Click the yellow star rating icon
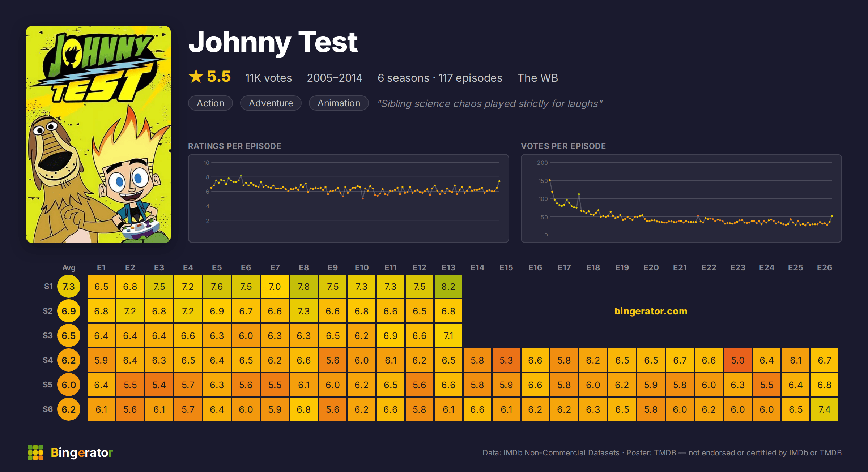Image resolution: width=868 pixels, height=472 pixels. point(196,77)
